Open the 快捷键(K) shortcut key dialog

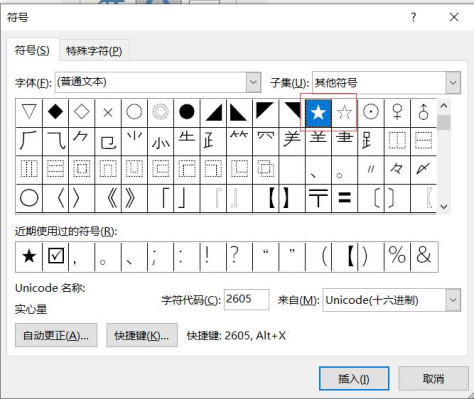pyautogui.click(x=142, y=335)
